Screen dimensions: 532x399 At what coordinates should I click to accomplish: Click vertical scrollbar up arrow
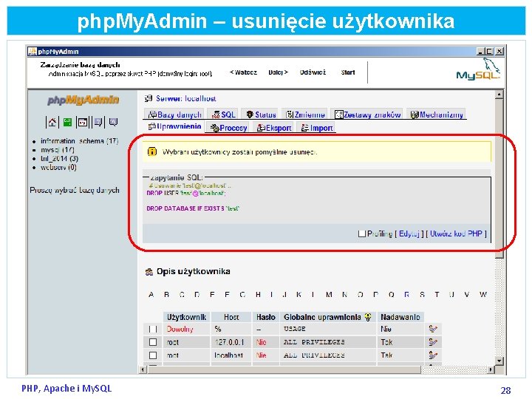click(499, 95)
